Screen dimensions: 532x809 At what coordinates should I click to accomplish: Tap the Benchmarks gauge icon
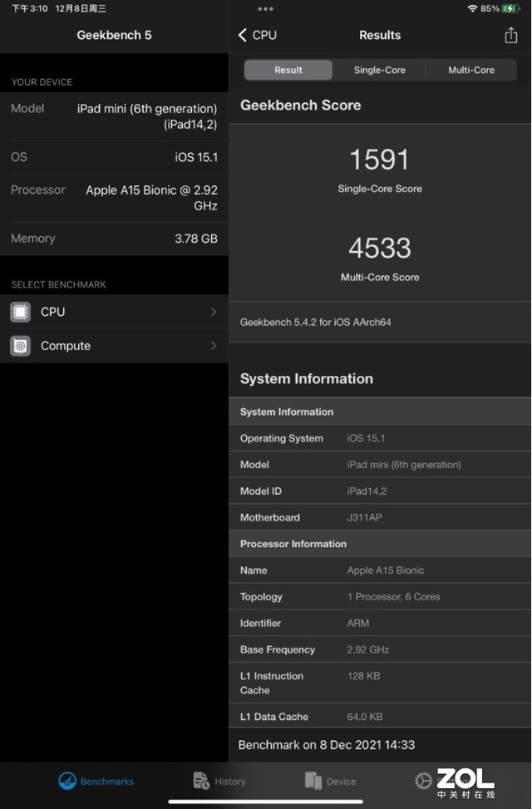67,781
